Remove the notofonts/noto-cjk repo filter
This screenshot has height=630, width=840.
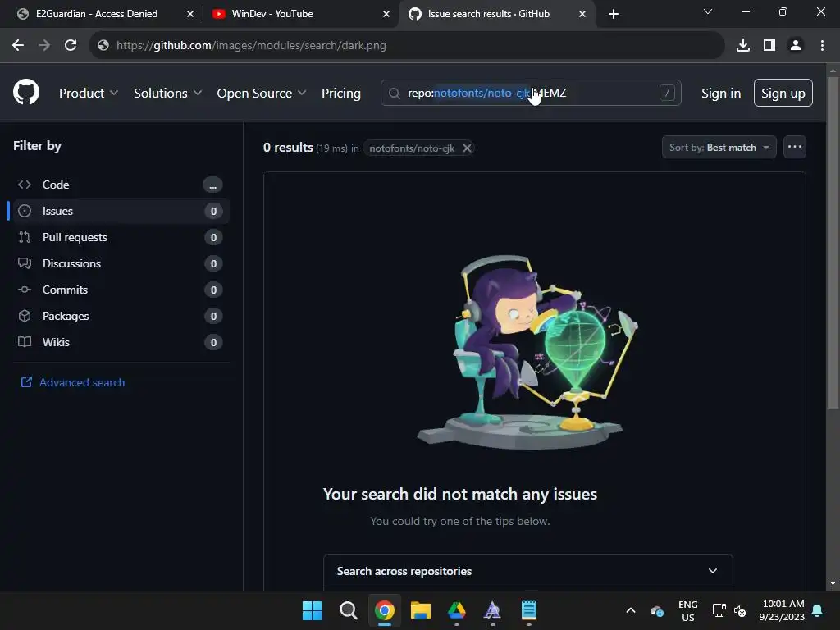click(467, 148)
